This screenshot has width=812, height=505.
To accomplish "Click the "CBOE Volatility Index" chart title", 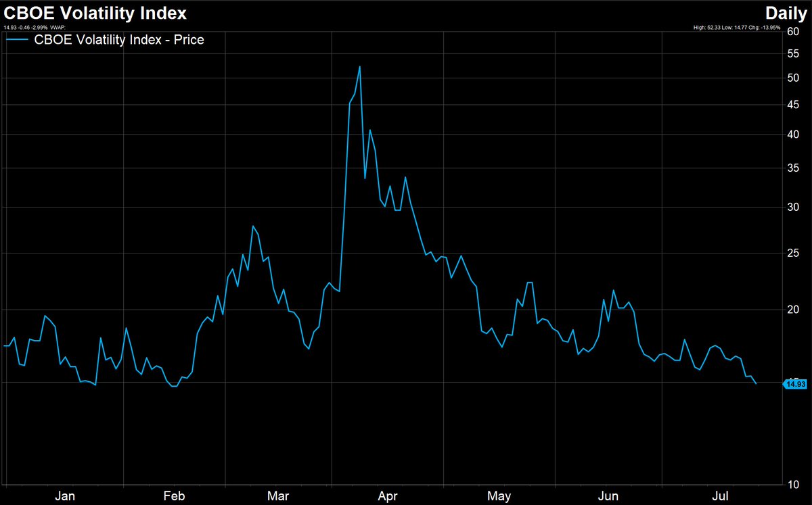I will [95, 13].
